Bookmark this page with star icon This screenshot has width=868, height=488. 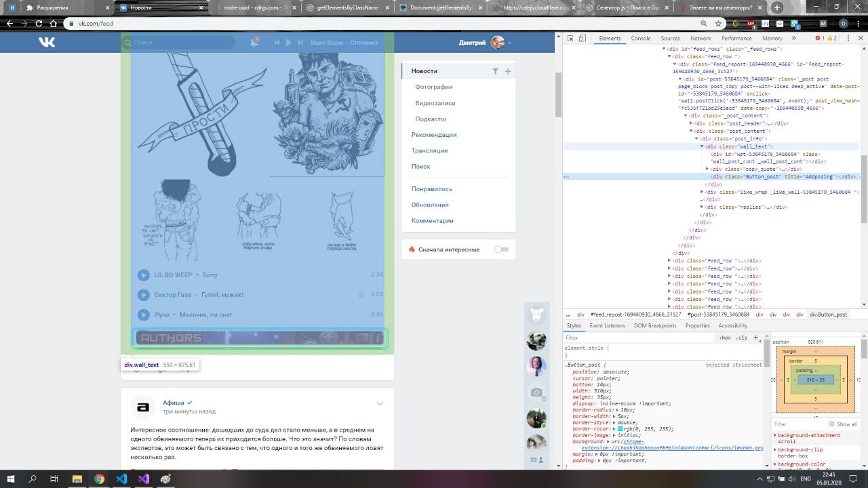click(x=718, y=23)
